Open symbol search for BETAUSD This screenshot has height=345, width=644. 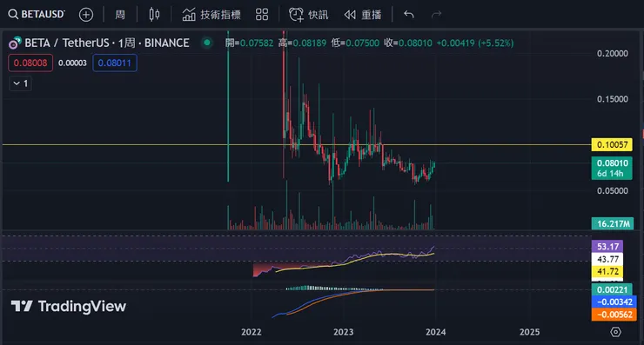37,15
